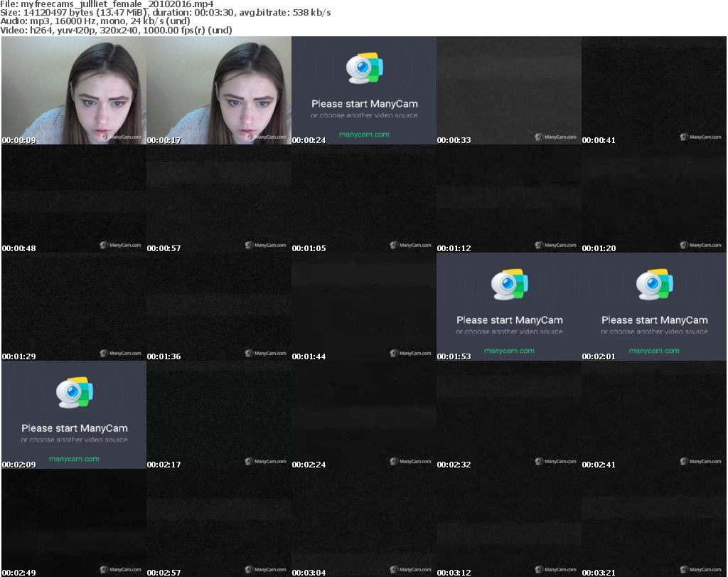This screenshot has width=728, height=577.
Task: Click the 'Audio: mp3, 16000 Hz' header line
Action: (x=95, y=21)
